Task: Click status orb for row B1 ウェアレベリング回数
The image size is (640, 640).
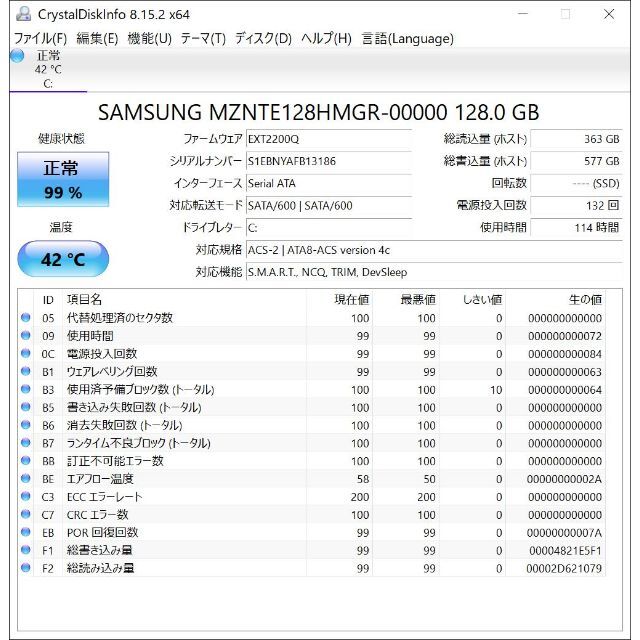Action: pos(26,371)
